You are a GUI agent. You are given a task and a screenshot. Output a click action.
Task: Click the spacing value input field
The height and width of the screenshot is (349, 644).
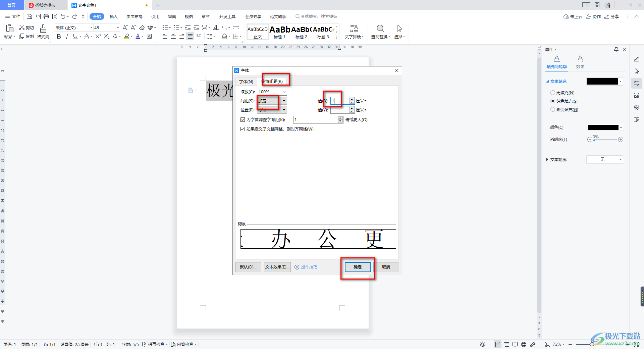tap(340, 101)
